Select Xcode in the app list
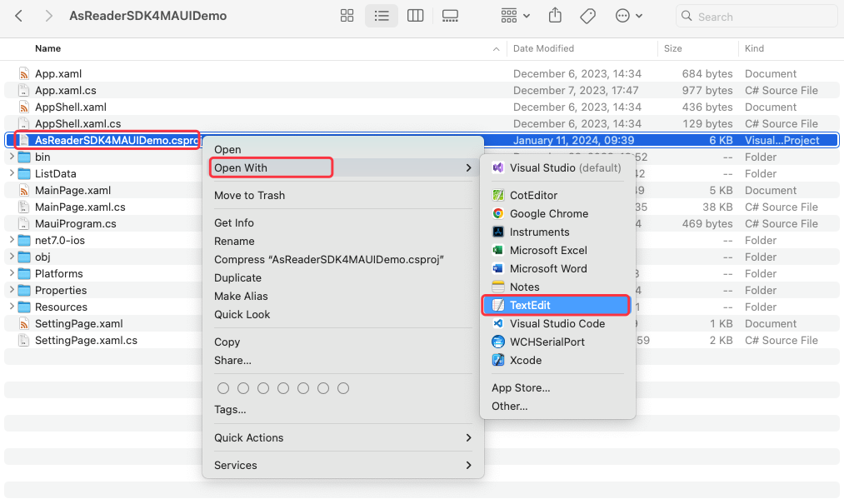This screenshot has width=844, height=504. pos(525,360)
